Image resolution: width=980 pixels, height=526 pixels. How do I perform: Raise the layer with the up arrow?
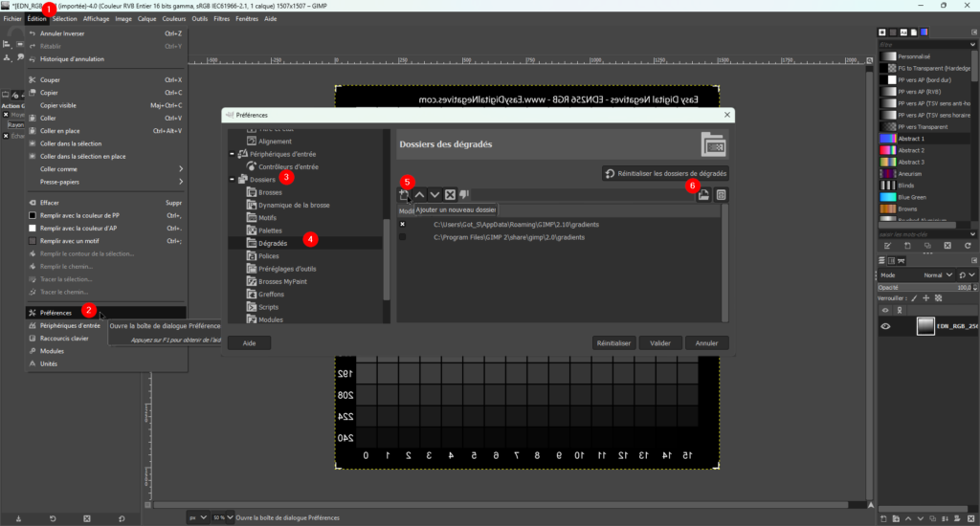908,519
